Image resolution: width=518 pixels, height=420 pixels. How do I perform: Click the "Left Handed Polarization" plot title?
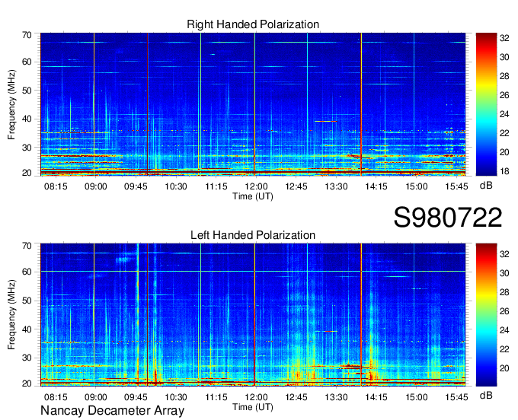tap(253, 235)
